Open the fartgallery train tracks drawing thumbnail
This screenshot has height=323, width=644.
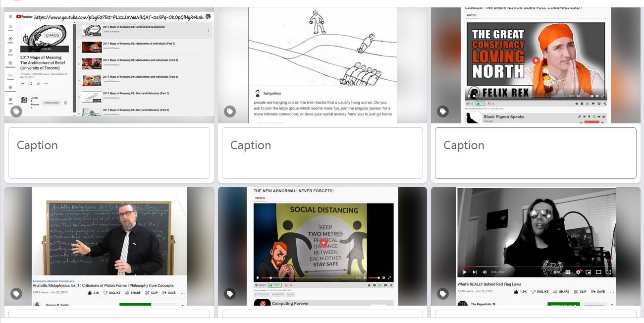coord(322,65)
